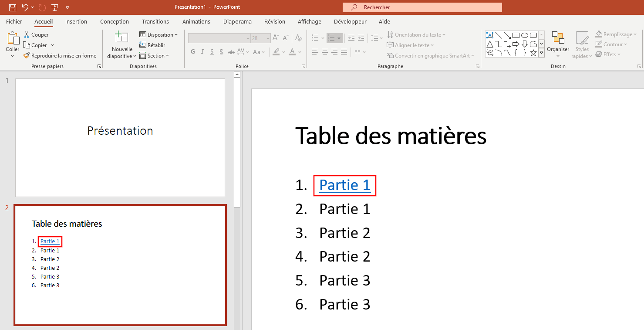
Task: Click the numbered list icon
Action: 332,38
